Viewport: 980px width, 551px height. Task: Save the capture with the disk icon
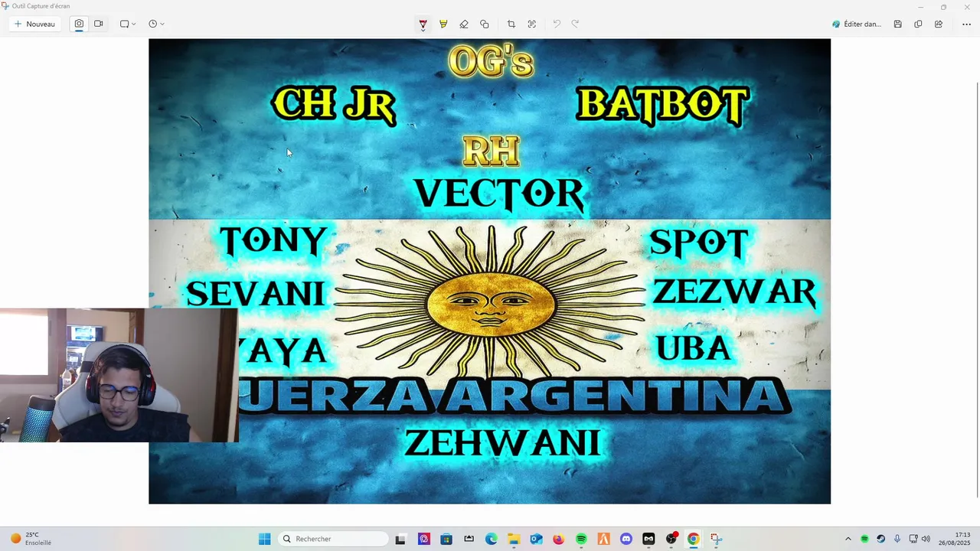click(898, 24)
